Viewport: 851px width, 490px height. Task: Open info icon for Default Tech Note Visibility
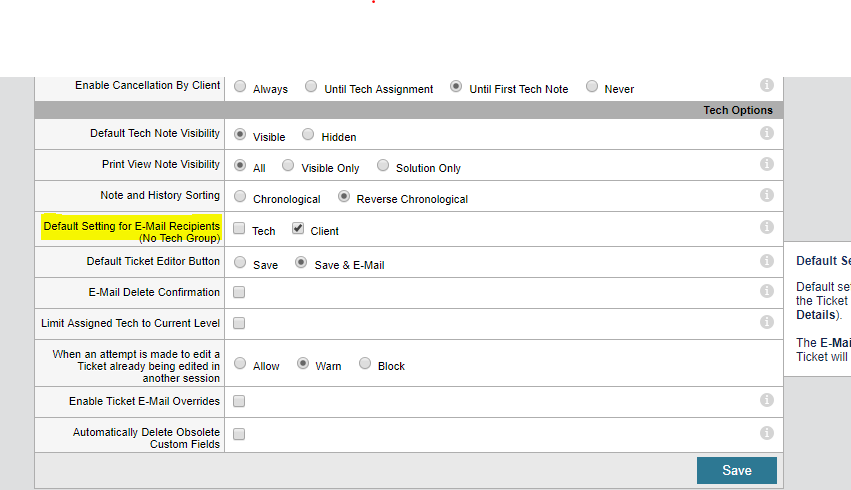pyautogui.click(x=766, y=133)
